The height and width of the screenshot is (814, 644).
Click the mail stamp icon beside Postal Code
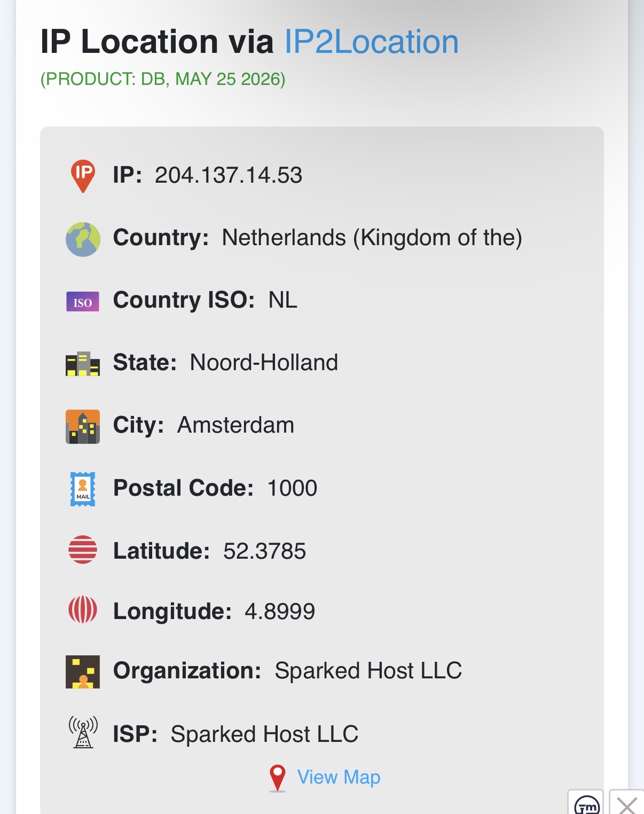[83, 489]
